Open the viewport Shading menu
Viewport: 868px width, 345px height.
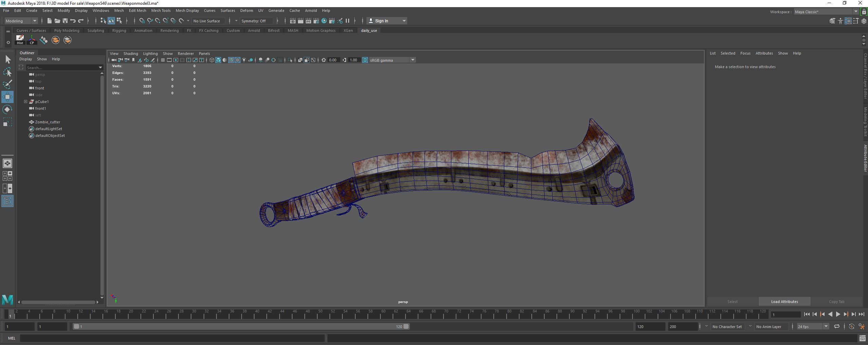point(131,54)
